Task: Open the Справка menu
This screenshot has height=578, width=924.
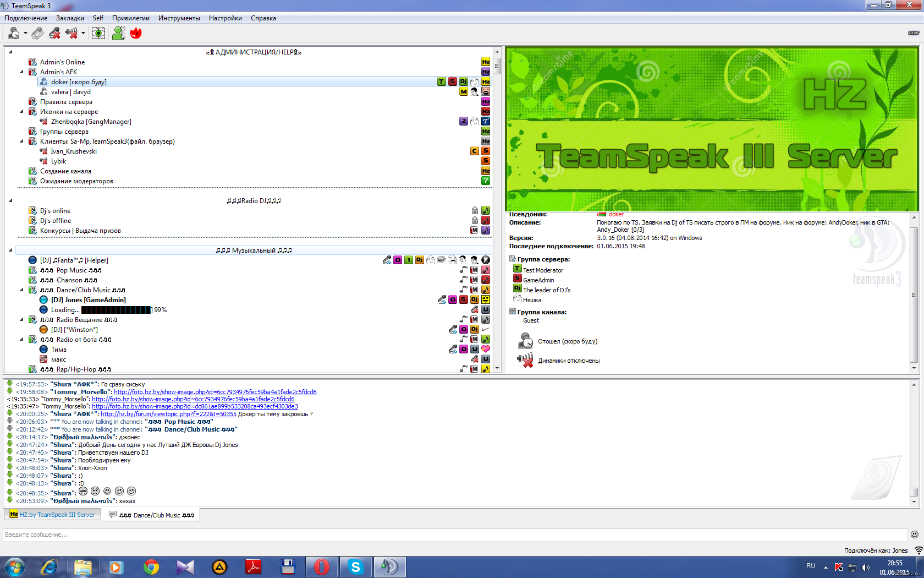Action: tap(263, 18)
